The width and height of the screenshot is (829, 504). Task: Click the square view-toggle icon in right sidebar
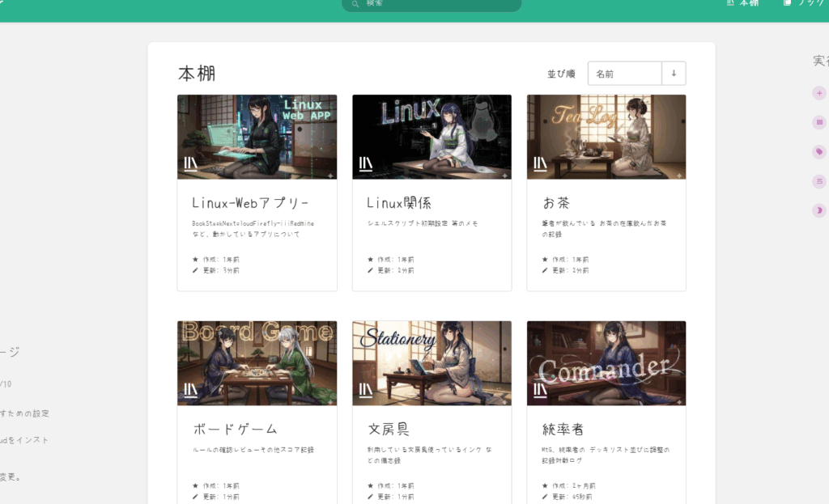click(819, 123)
